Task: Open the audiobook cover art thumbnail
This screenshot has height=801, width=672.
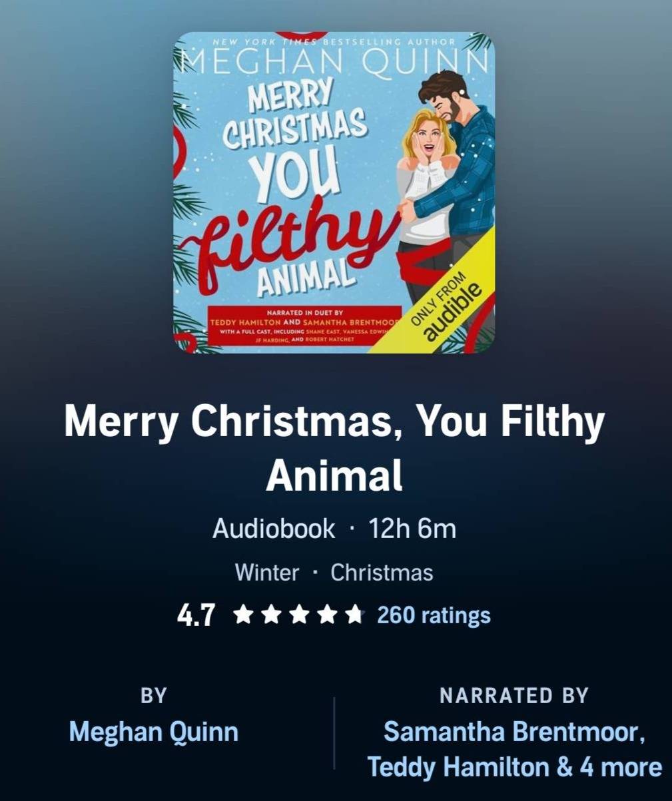Action: pos(334,192)
